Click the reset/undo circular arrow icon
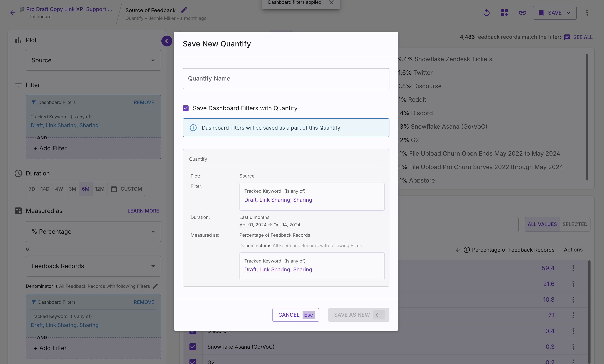This screenshot has width=604, height=364. pyautogui.click(x=486, y=13)
